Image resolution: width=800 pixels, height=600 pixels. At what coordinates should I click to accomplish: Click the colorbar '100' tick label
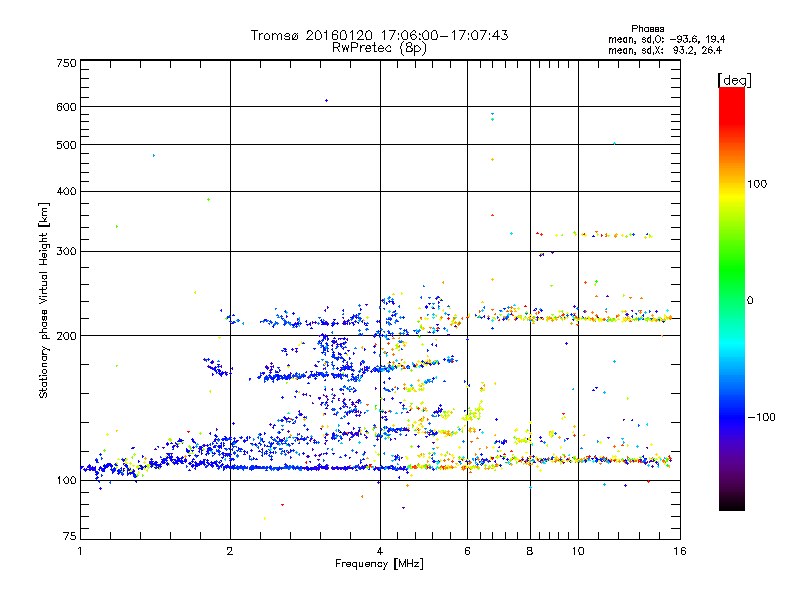click(757, 184)
